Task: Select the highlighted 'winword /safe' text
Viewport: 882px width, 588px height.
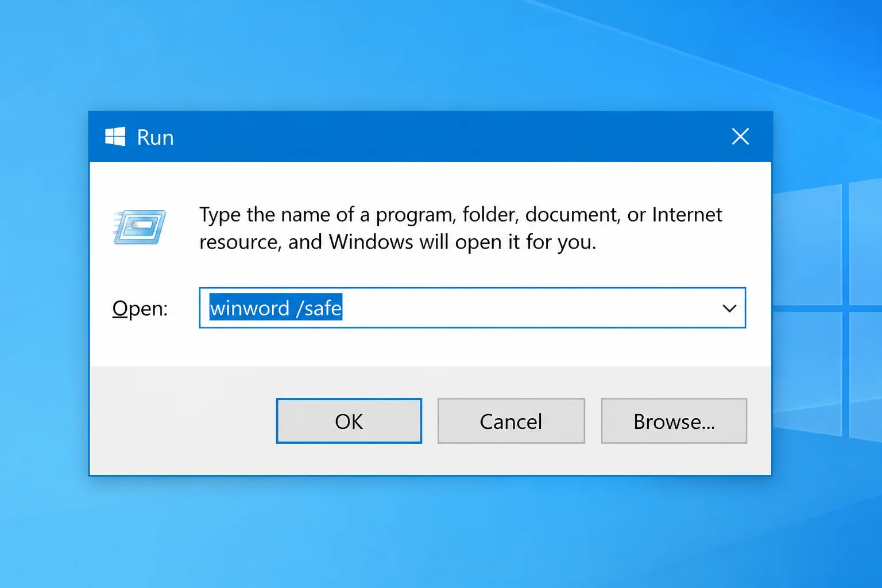Action: pyautogui.click(x=276, y=308)
